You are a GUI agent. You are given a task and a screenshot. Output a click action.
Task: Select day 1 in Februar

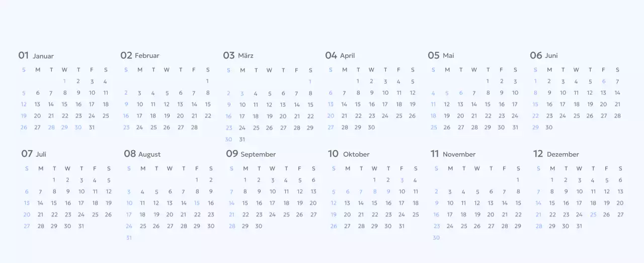pos(207,81)
